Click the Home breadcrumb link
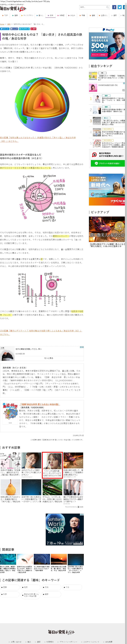Viewport: 127px width, 644px height. click(x=2, y=24)
